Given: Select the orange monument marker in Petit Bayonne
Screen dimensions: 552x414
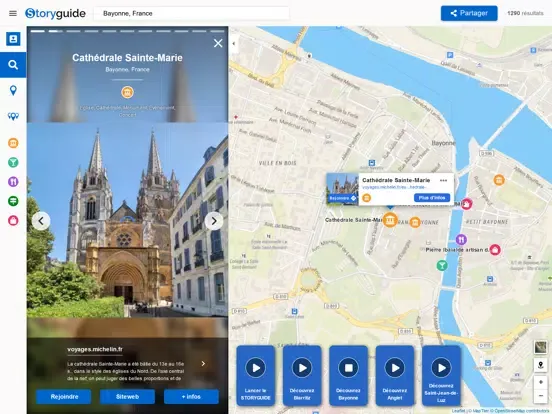Looking at the screenshot, I should coord(499,180).
